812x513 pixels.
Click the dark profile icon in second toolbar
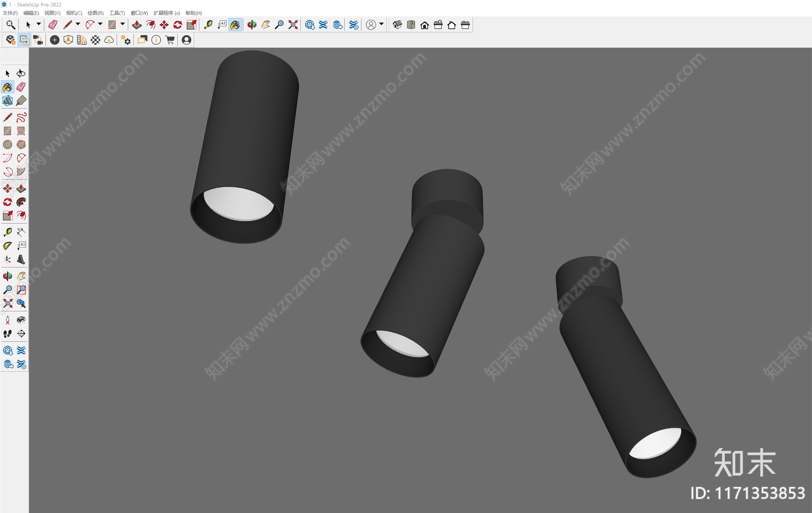187,40
